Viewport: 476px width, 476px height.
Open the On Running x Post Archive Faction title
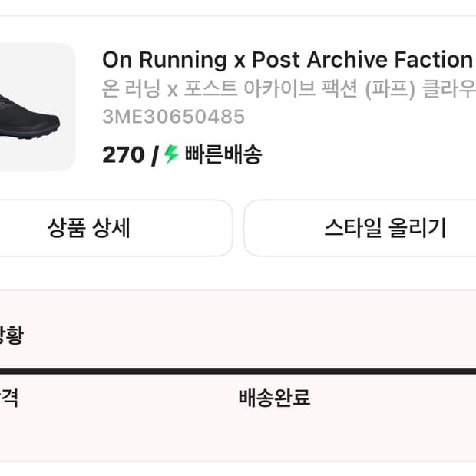(x=287, y=60)
